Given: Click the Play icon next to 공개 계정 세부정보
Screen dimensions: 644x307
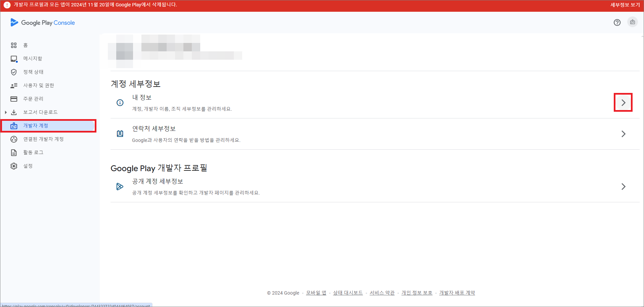Looking at the screenshot, I should point(120,187).
